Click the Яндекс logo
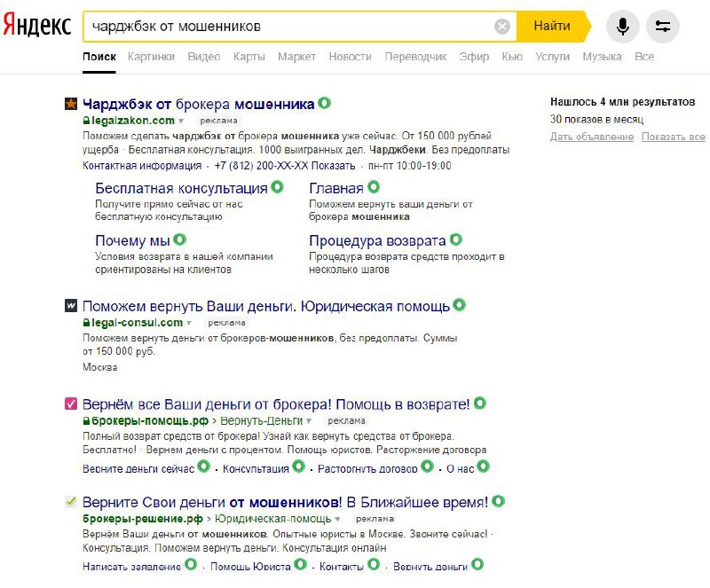 point(37,27)
